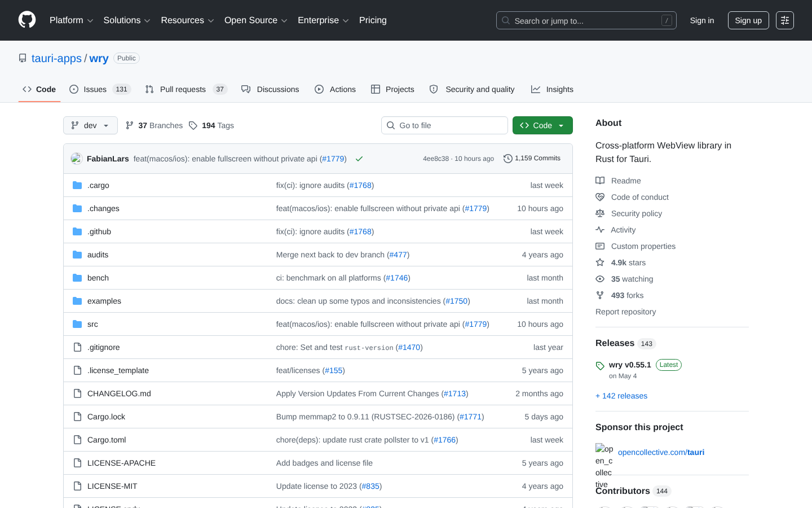Open the tauri-apps organization link
Image resolution: width=812 pixels, height=508 pixels.
click(56, 58)
